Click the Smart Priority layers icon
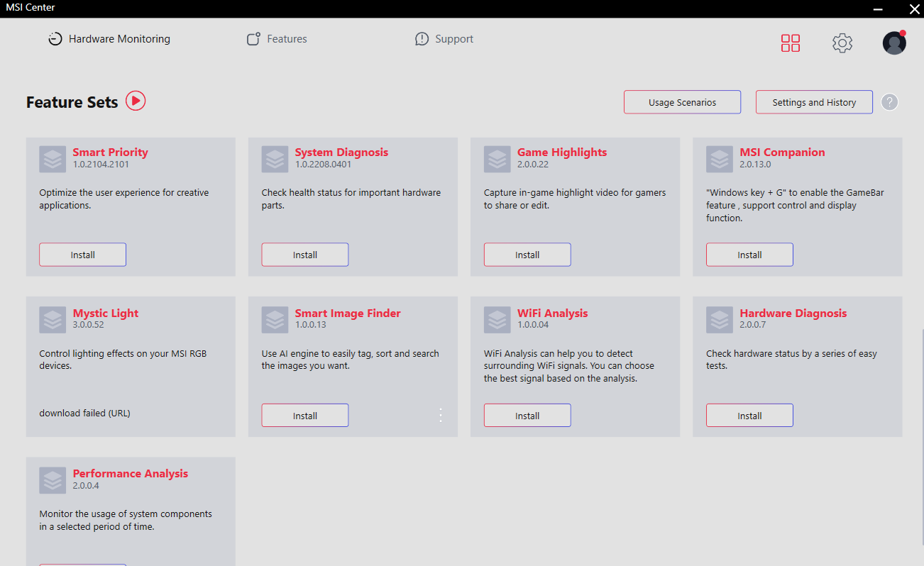 tap(53, 160)
